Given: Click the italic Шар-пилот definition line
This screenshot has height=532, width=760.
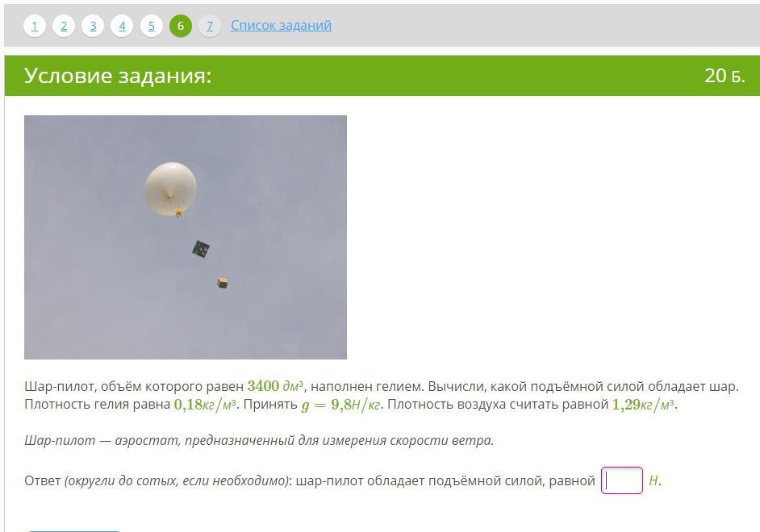Looking at the screenshot, I should pos(259,440).
